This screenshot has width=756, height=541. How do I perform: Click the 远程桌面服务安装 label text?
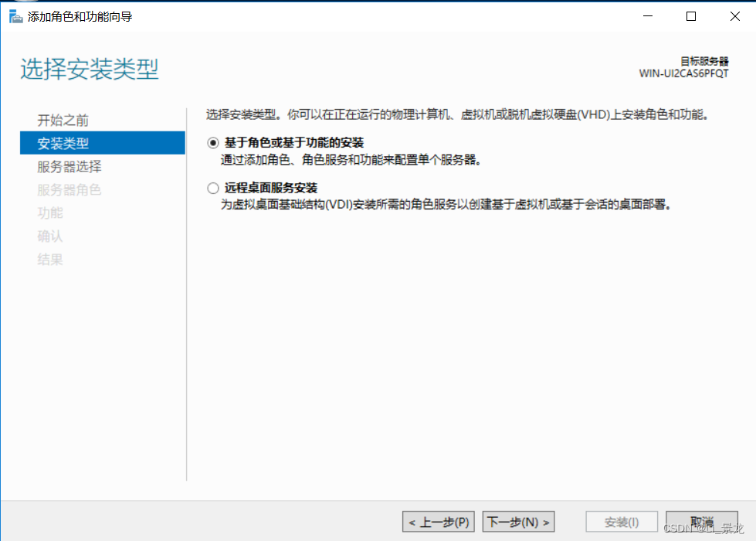click(x=271, y=189)
